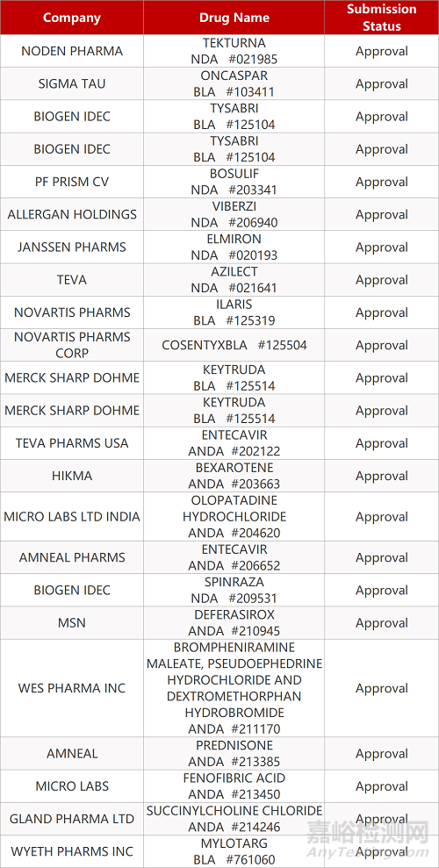Screen dimensions: 439x868
Task: Click the Company column header
Action: pyautogui.click(x=72, y=18)
